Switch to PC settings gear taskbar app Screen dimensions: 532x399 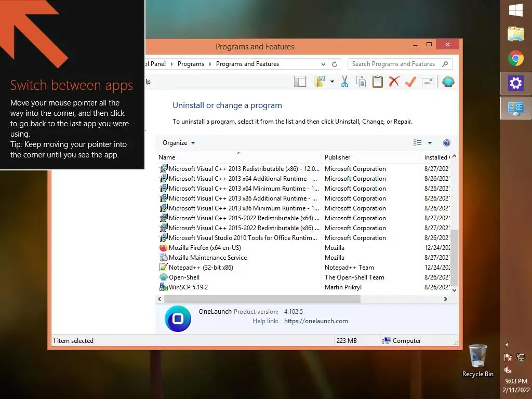point(516,83)
